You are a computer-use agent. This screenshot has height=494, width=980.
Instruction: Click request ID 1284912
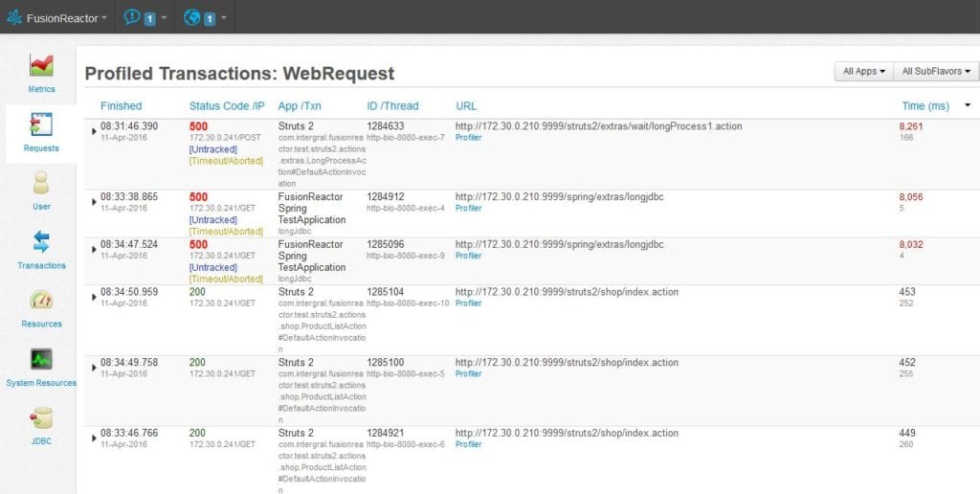coord(385,197)
